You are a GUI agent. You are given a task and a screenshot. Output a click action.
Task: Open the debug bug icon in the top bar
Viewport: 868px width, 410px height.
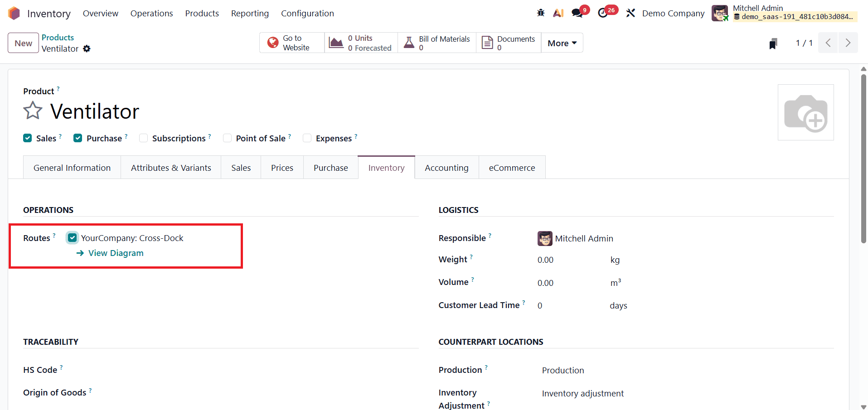click(540, 13)
